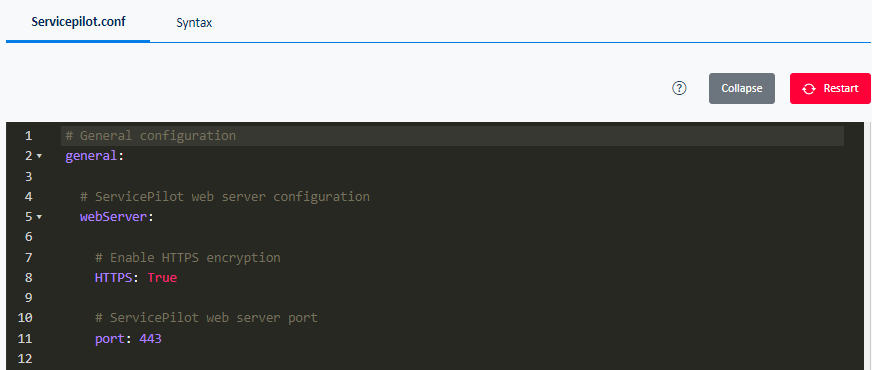The height and width of the screenshot is (370, 872).
Task: Click the 'port' key on line 11
Action: click(109, 338)
